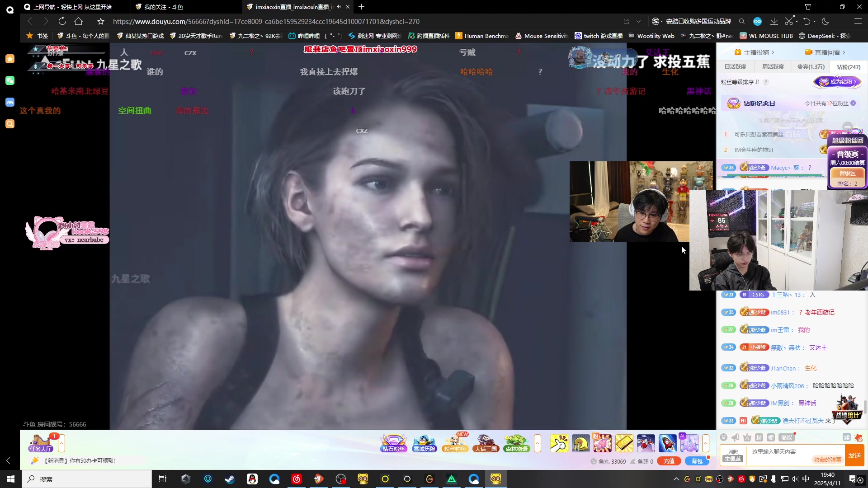Toggle the chat 滤 filter setting
The height and width of the screenshot is (488, 868).
pyautogui.click(x=846, y=437)
